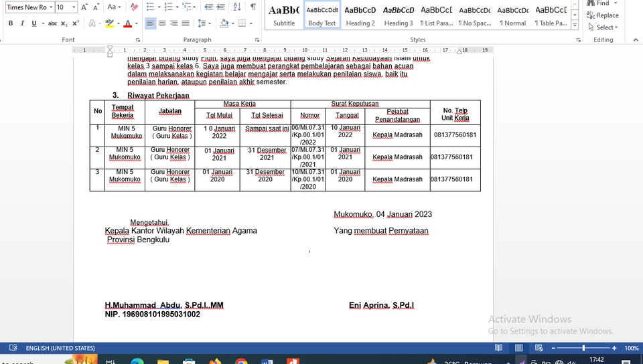Click the zoom slider handle
Screen dimensions: 643x364
pos(583,348)
